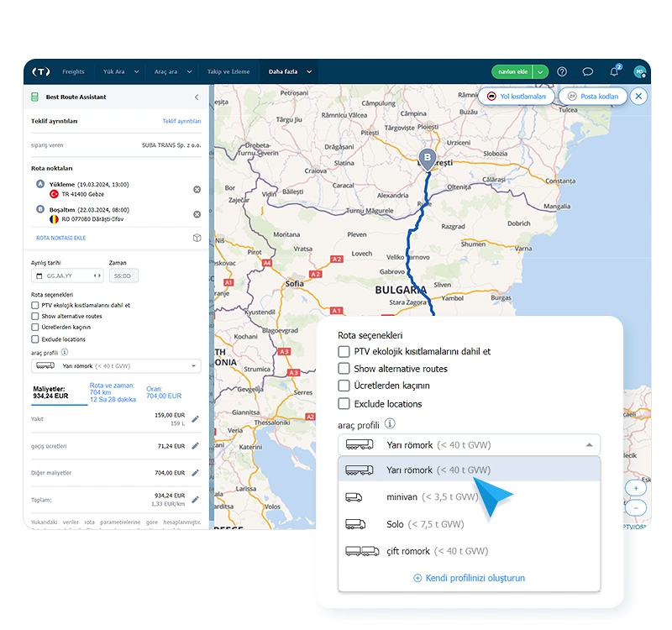Image resolution: width=672 pixels, height=630 pixels.
Task: Open Takip ve İzleme in the top bar
Action: (x=228, y=71)
